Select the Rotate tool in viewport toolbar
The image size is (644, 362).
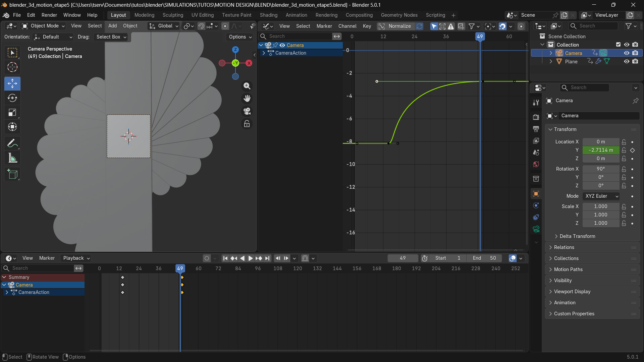[x=12, y=98]
